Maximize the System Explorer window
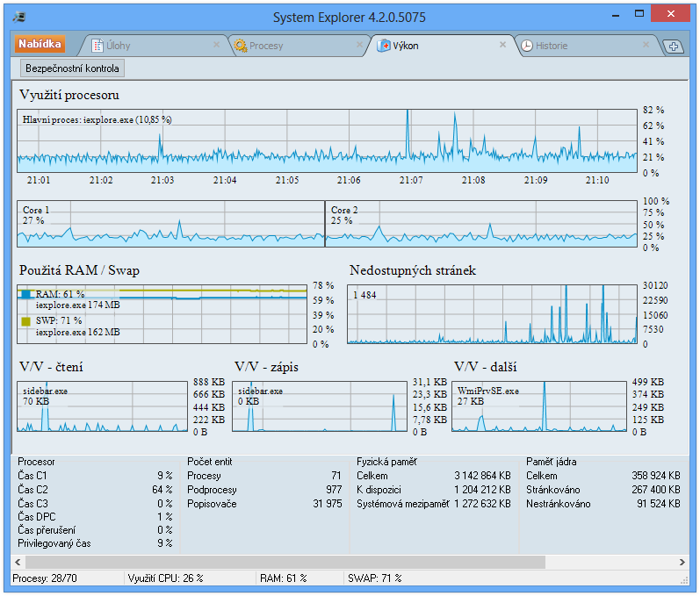The image size is (700, 596). 639,14
